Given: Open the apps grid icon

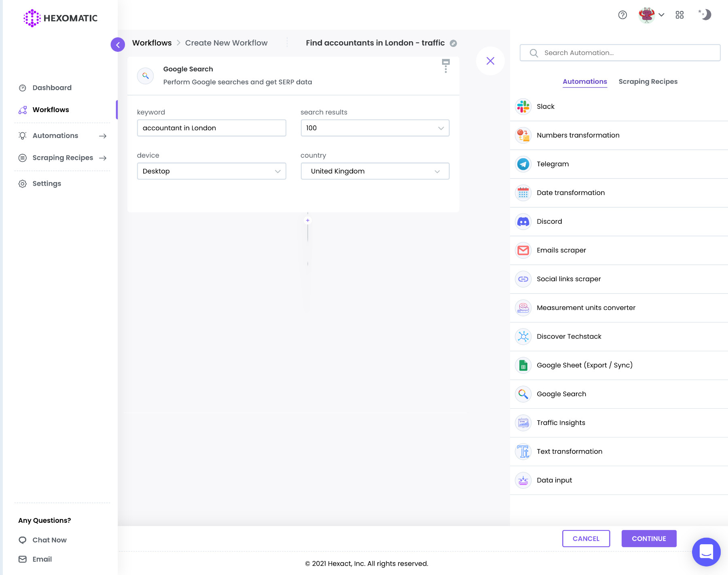Looking at the screenshot, I should pos(679,15).
